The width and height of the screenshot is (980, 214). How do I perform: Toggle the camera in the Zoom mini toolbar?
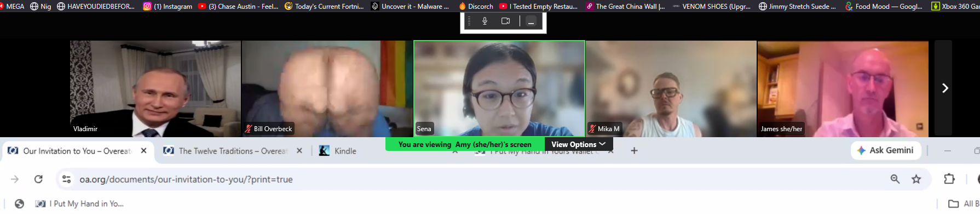pyautogui.click(x=505, y=21)
